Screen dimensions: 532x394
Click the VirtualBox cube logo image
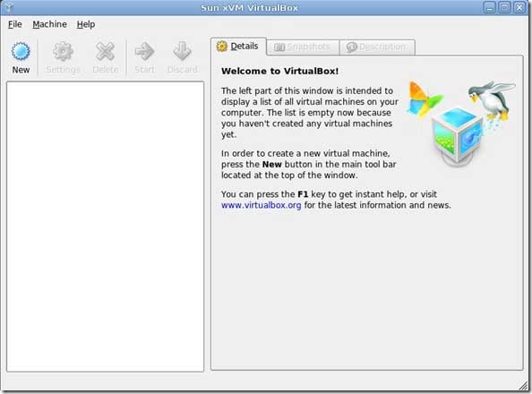coord(458,136)
